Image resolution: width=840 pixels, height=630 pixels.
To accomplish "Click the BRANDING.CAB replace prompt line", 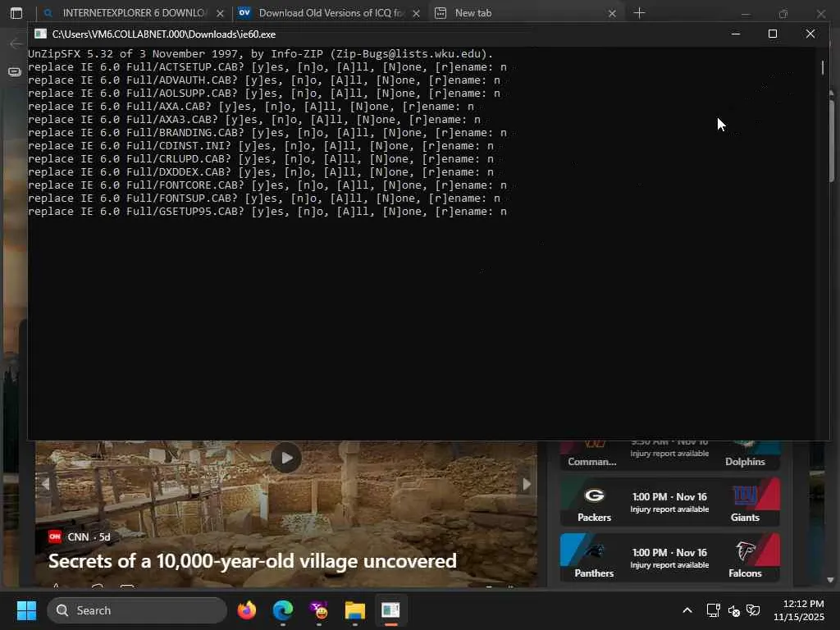I will 267,132.
